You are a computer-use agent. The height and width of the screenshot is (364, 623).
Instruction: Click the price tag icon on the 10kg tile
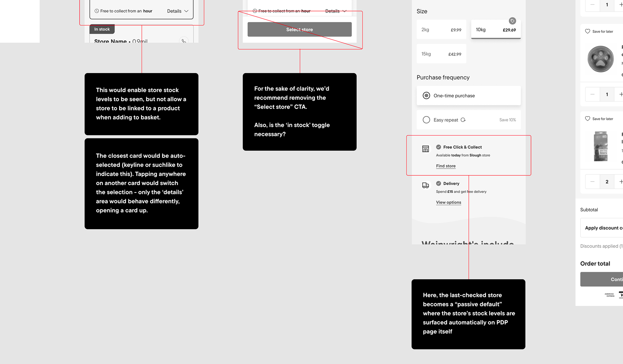tap(512, 21)
